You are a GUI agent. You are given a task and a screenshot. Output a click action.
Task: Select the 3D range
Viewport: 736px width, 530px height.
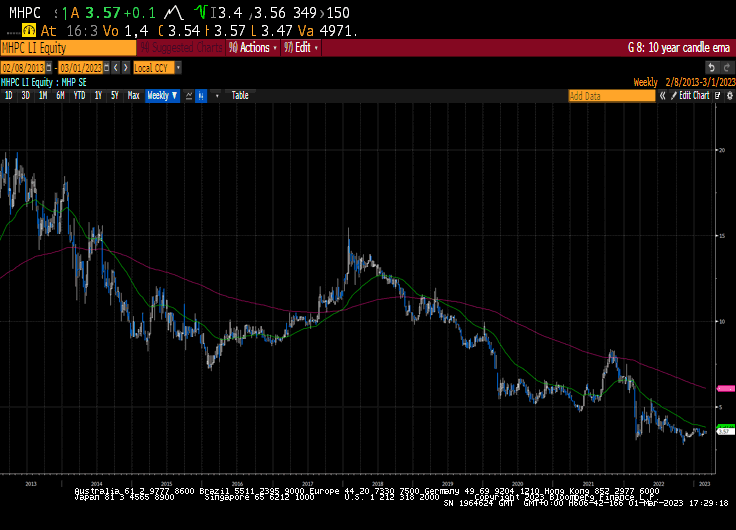click(25, 96)
